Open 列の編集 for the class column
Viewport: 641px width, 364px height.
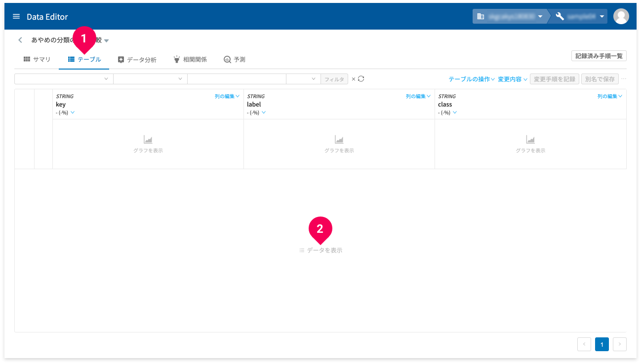610,96
